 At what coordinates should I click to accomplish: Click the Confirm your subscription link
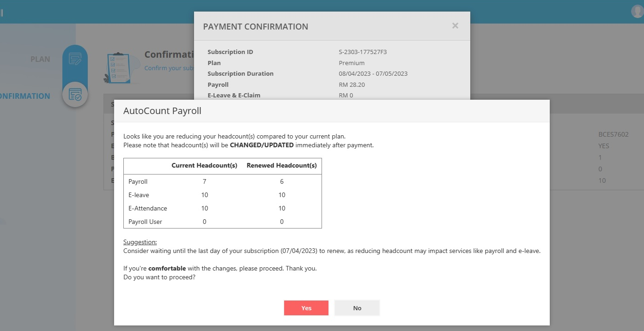coord(169,68)
